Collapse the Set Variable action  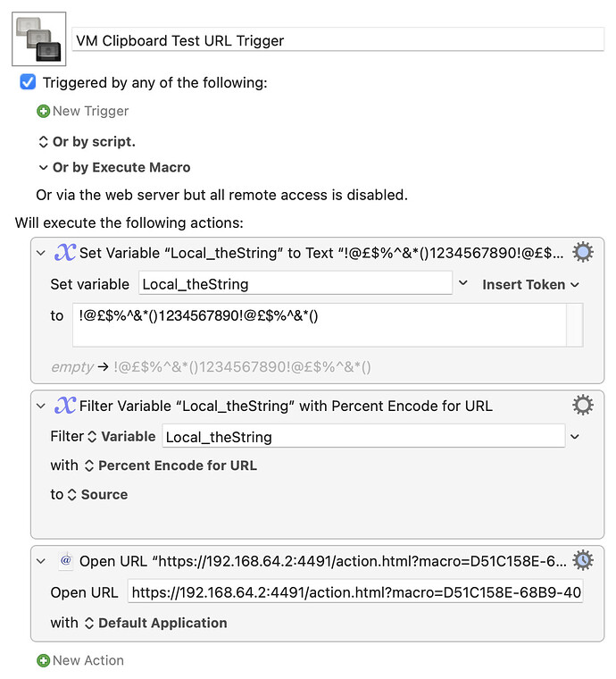[x=41, y=253]
